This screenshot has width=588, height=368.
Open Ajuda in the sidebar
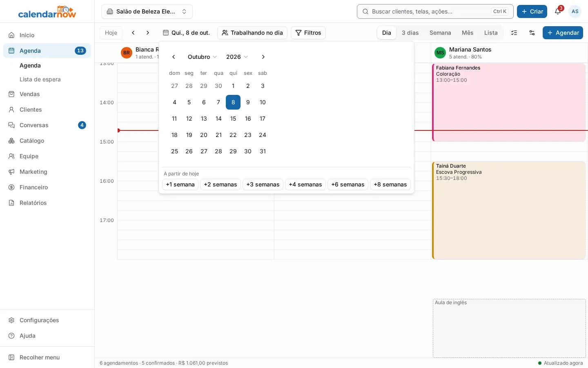click(x=47, y=336)
